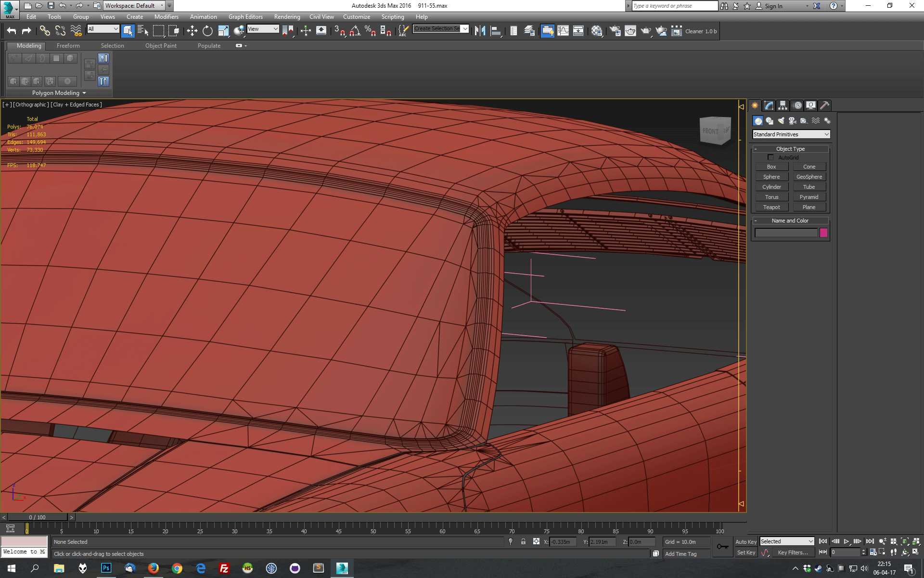Screen dimensions: 924x578
Task: Activate the Select and Uniform Scale tool
Action: (223, 31)
